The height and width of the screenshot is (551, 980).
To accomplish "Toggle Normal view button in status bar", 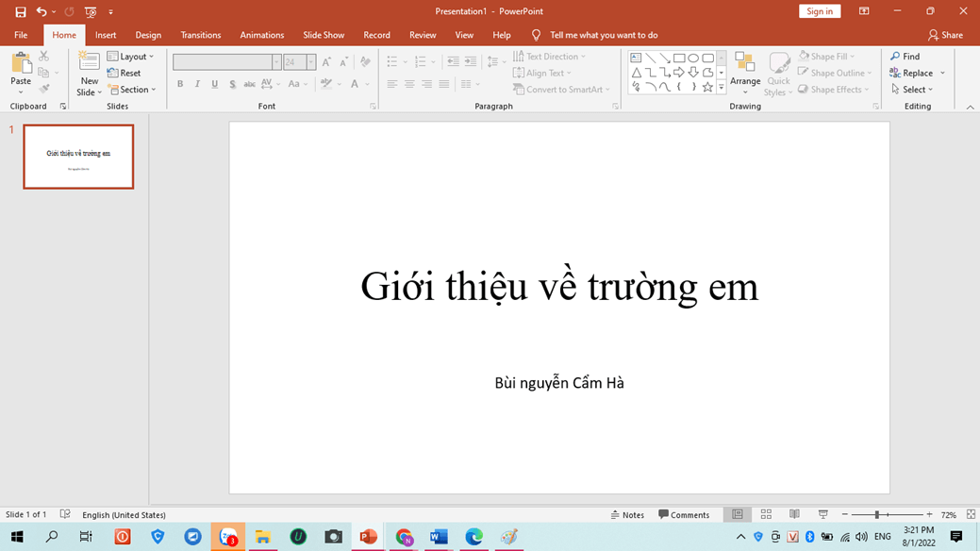I will tap(738, 514).
